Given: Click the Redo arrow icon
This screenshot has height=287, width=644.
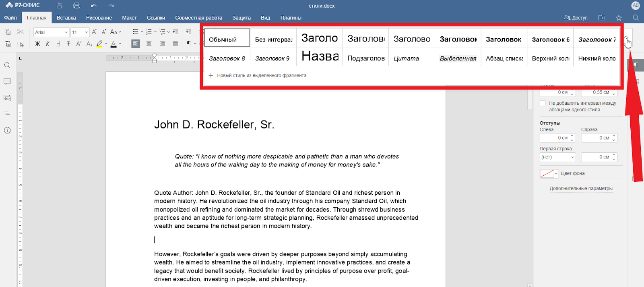Looking at the screenshot, I should [x=111, y=6].
